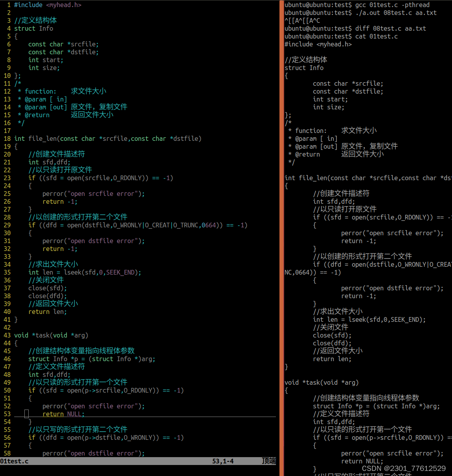This screenshot has height=476, width=452.
Task: Click the 顶端 indicator in the status bar
Action: pyautogui.click(x=269, y=461)
